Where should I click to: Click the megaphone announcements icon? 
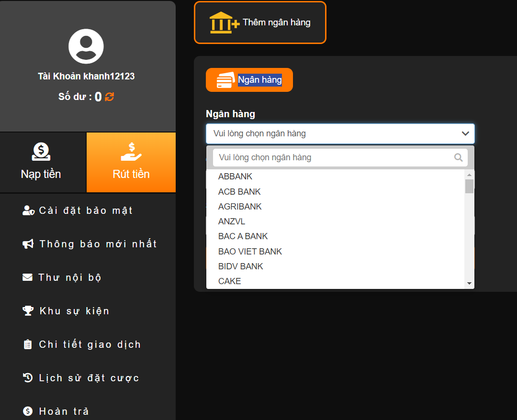click(28, 244)
